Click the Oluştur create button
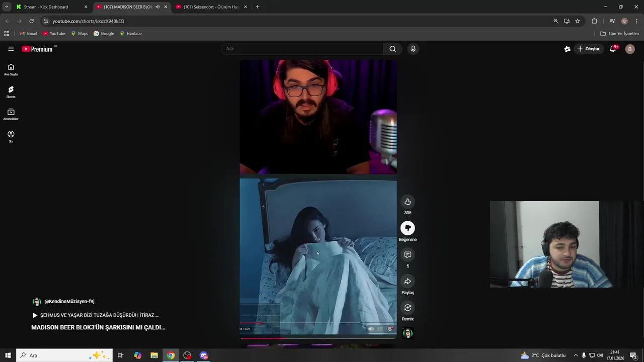Screen dimensions: 644x362 (x=589, y=49)
